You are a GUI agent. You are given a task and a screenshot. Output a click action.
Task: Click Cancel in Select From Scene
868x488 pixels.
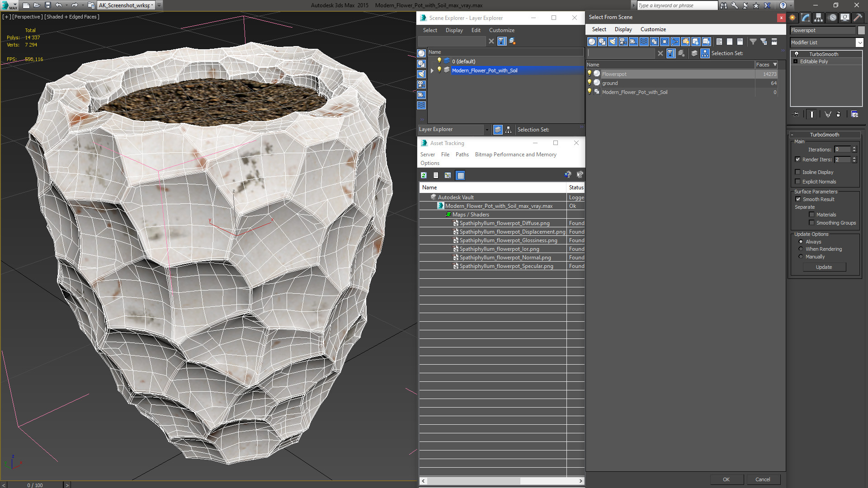point(763,479)
